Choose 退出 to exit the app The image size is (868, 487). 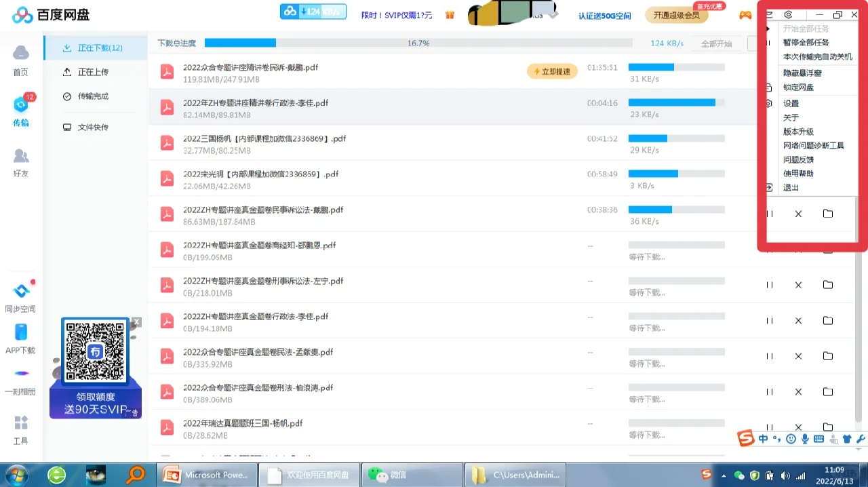(x=791, y=188)
